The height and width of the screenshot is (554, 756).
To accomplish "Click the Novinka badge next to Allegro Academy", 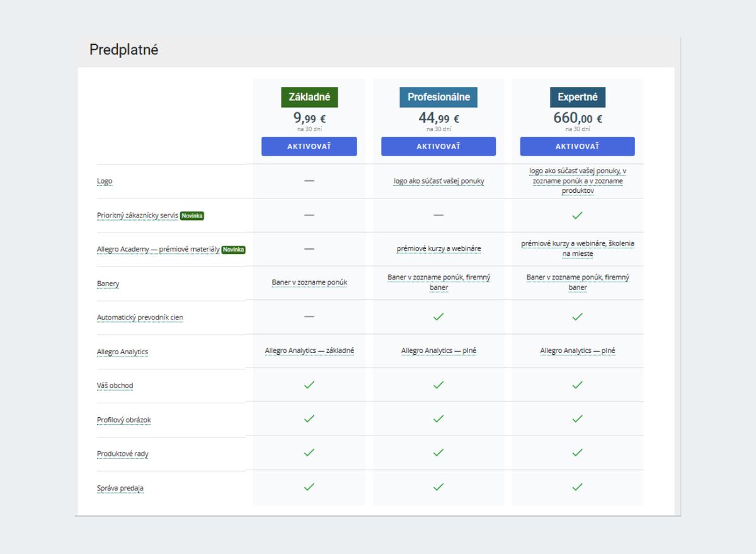I will pyautogui.click(x=233, y=250).
